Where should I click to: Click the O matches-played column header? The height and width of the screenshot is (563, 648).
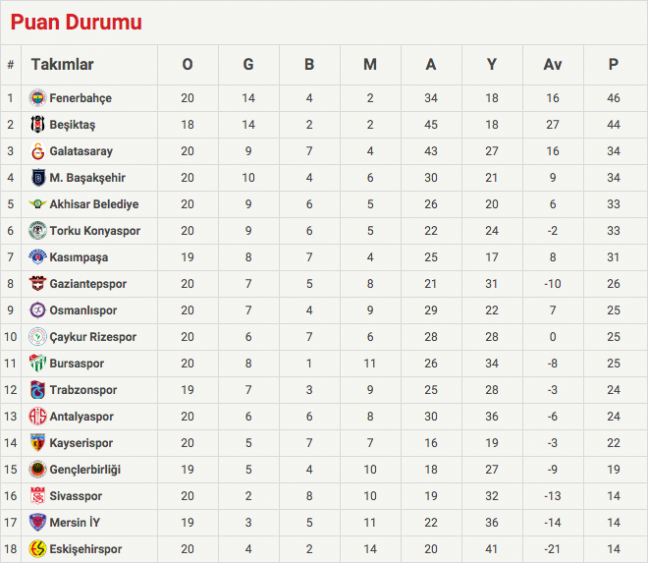187,65
